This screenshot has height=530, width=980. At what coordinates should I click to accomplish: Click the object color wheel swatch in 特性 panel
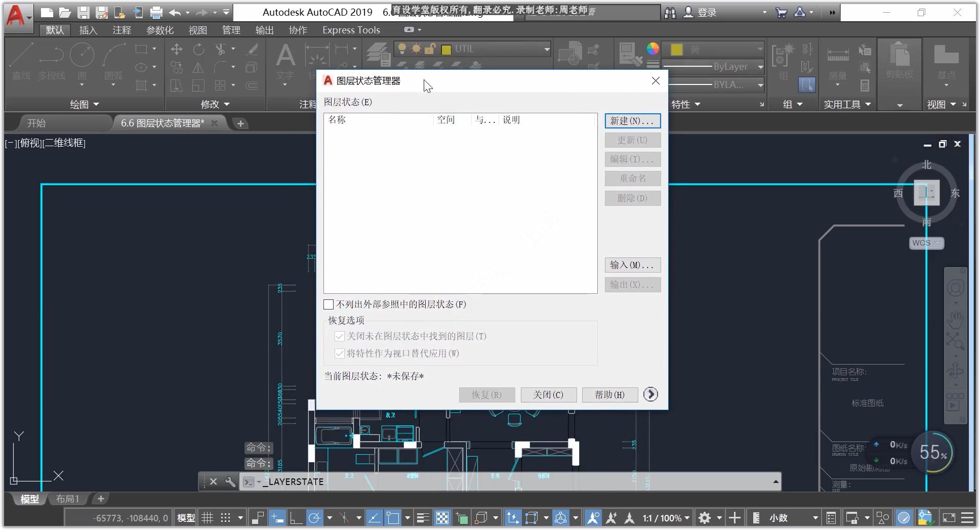[x=653, y=49]
